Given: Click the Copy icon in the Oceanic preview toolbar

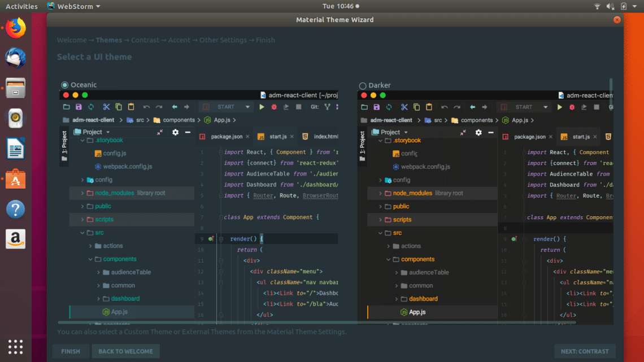Looking at the screenshot, I should (x=119, y=107).
